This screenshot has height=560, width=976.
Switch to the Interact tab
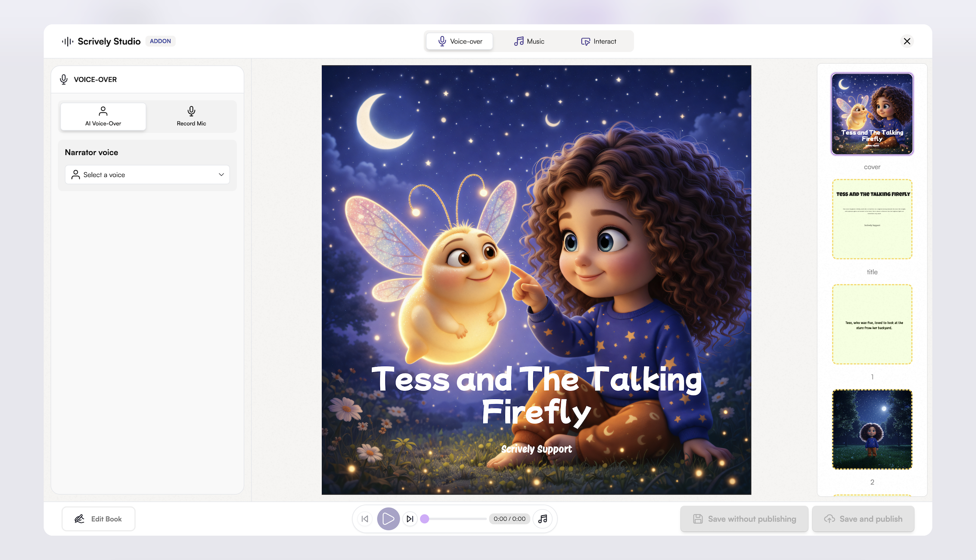599,41
